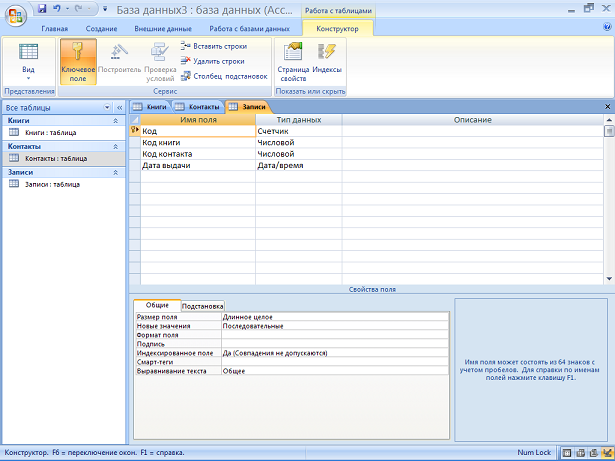Switch view with the Вид button
The image size is (615, 461).
28,62
